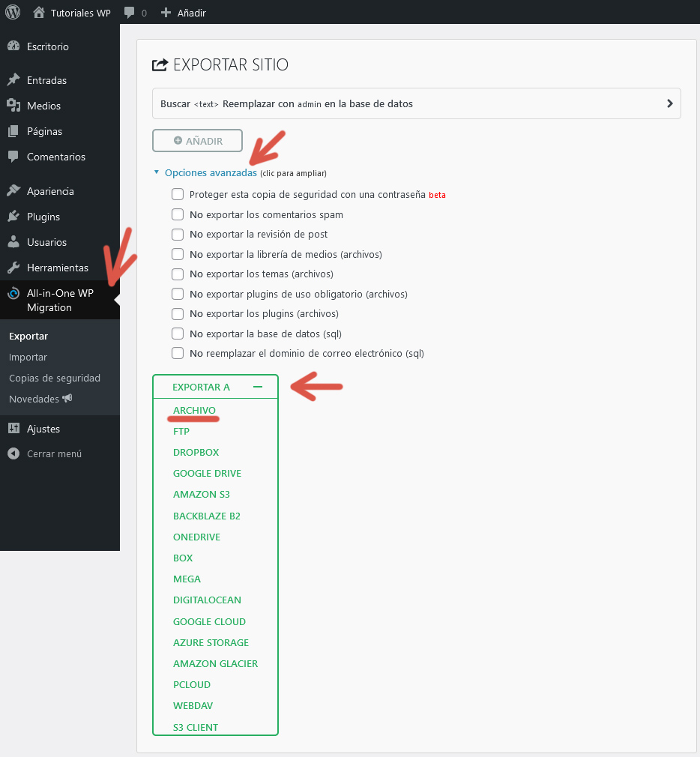This screenshot has height=757, width=700.
Task: Enable No exportar los comentarios spam
Action: coord(178,214)
